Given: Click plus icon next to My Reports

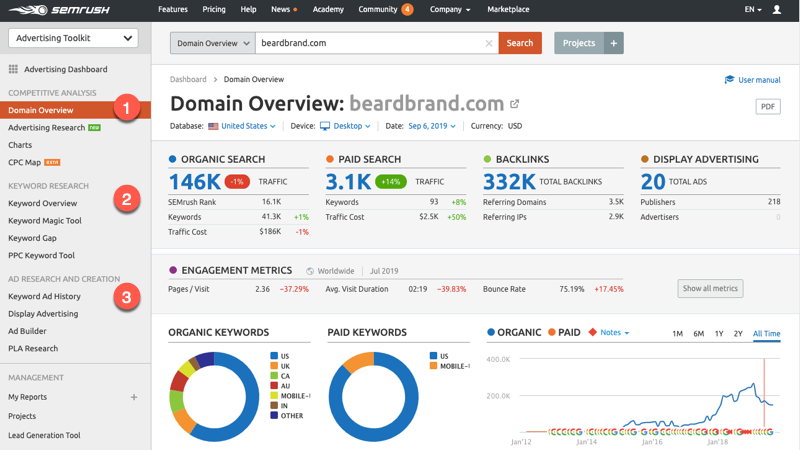Looking at the screenshot, I should (x=134, y=397).
